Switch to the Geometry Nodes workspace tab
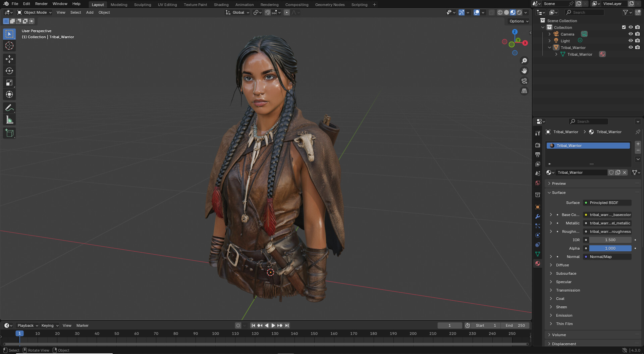The height and width of the screenshot is (354, 644). pyautogui.click(x=330, y=5)
